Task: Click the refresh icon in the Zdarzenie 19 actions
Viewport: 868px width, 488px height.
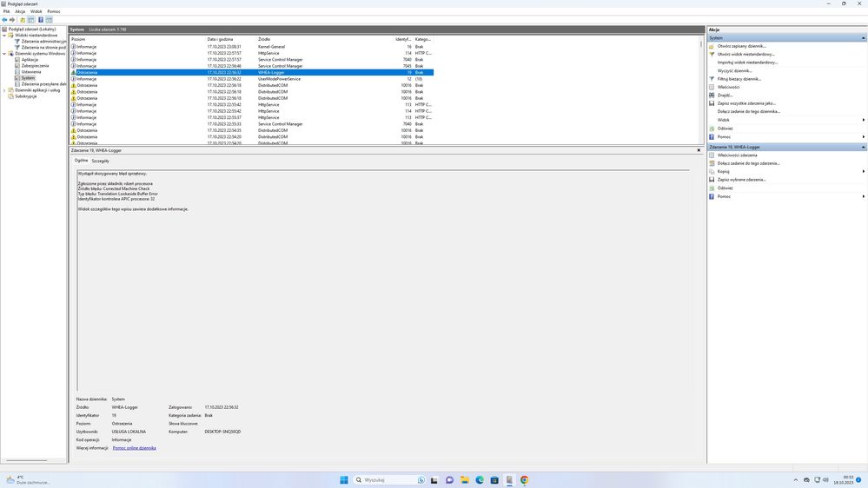Action: coord(712,188)
